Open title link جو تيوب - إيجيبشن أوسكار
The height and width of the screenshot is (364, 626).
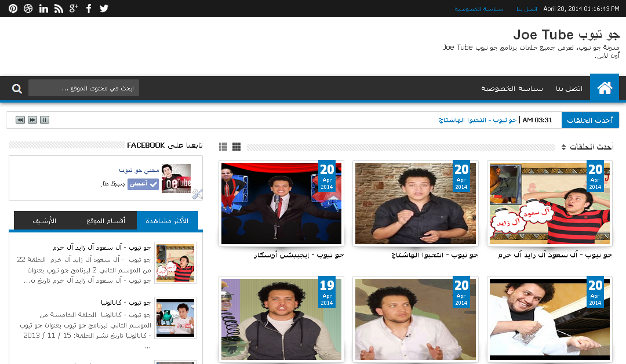point(299,255)
